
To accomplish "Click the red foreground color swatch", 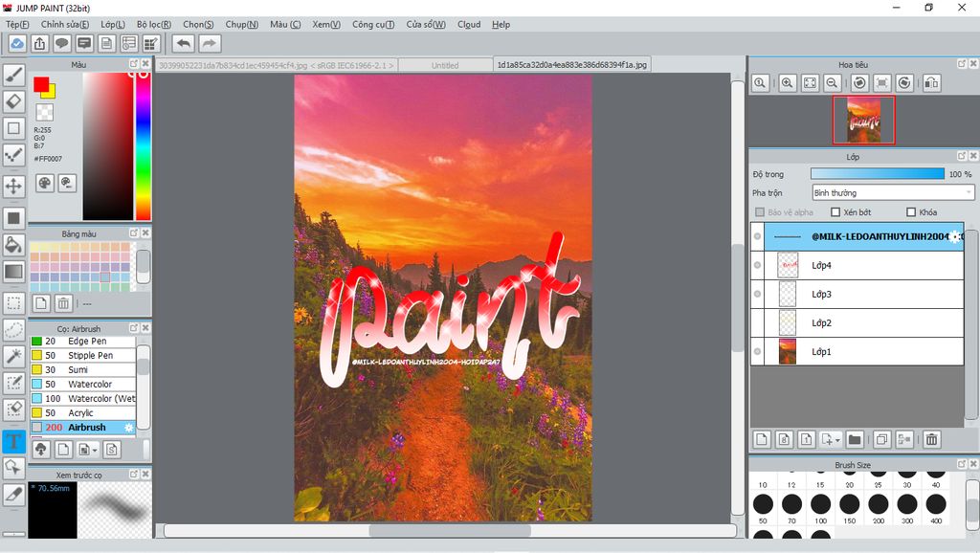I will pyautogui.click(x=41, y=84).
